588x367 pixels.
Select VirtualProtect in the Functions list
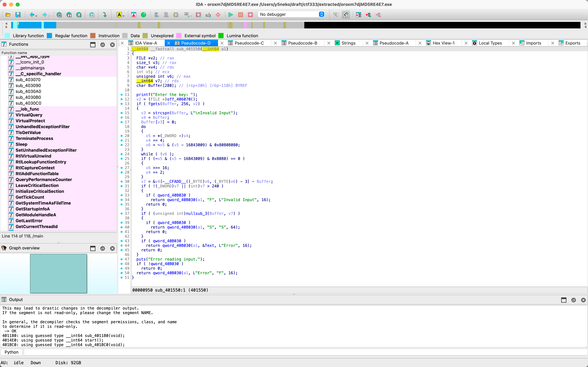(x=30, y=121)
